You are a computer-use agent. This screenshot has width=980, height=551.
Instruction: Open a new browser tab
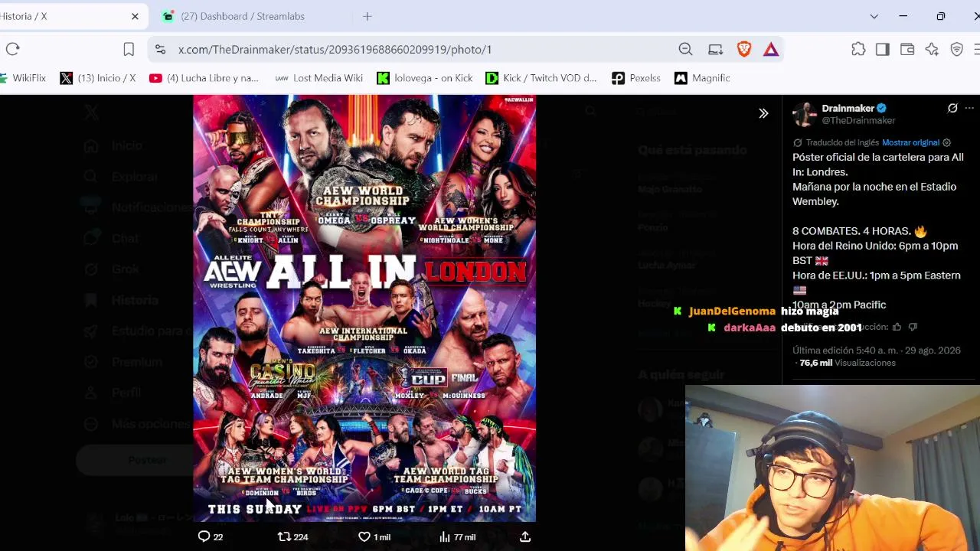coord(367,16)
